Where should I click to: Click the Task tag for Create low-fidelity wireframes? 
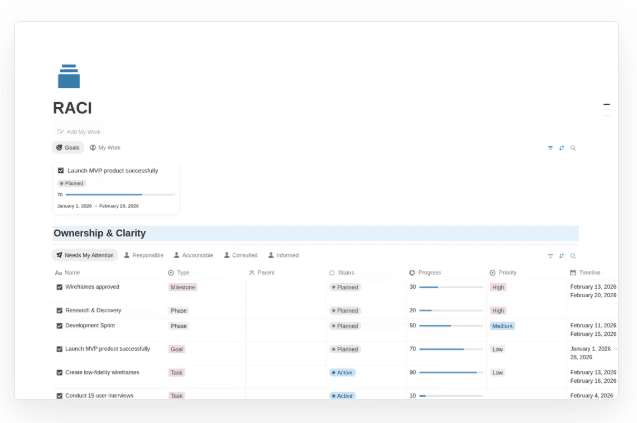[x=177, y=373]
